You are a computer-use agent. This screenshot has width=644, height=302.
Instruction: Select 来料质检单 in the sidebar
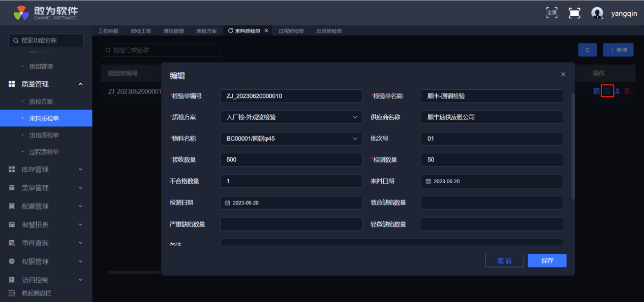click(x=46, y=118)
